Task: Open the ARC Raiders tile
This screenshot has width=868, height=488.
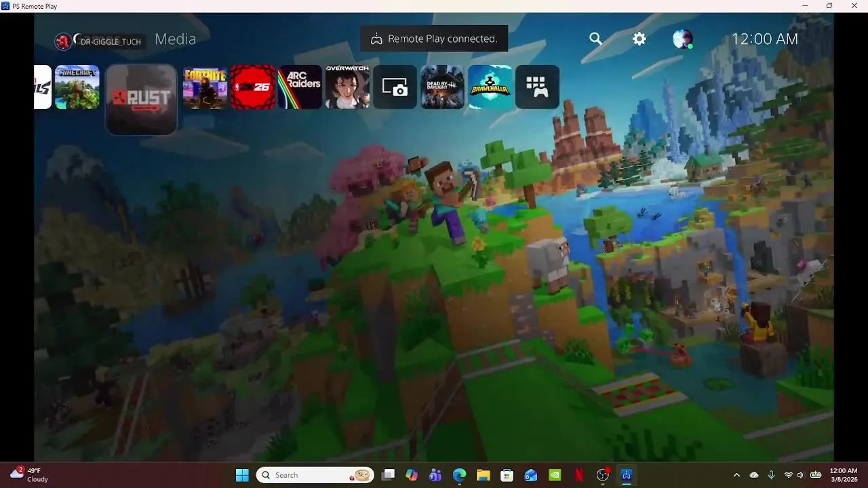Action: coord(300,87)
